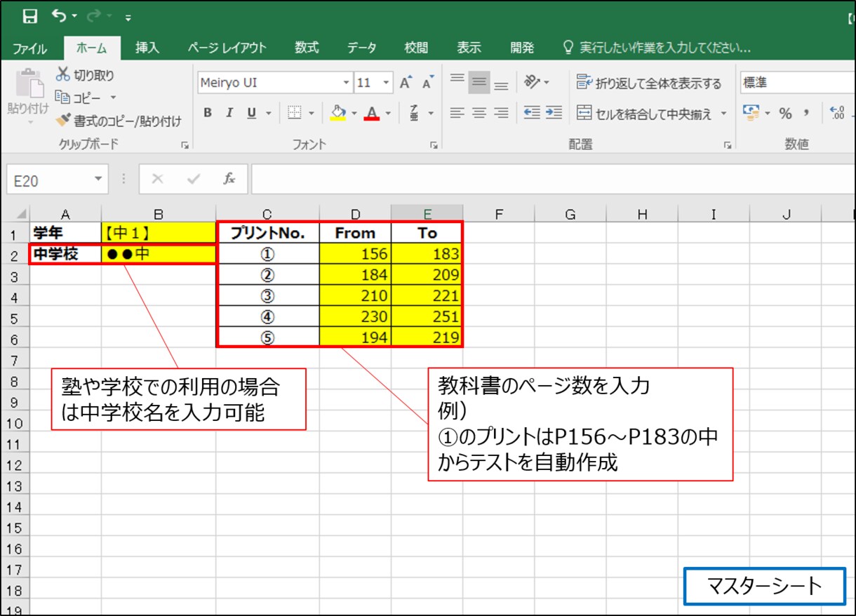Open the quick access toolbar customize arrow
The height and width of the screenshot is (616, 856).
point(128,18)
